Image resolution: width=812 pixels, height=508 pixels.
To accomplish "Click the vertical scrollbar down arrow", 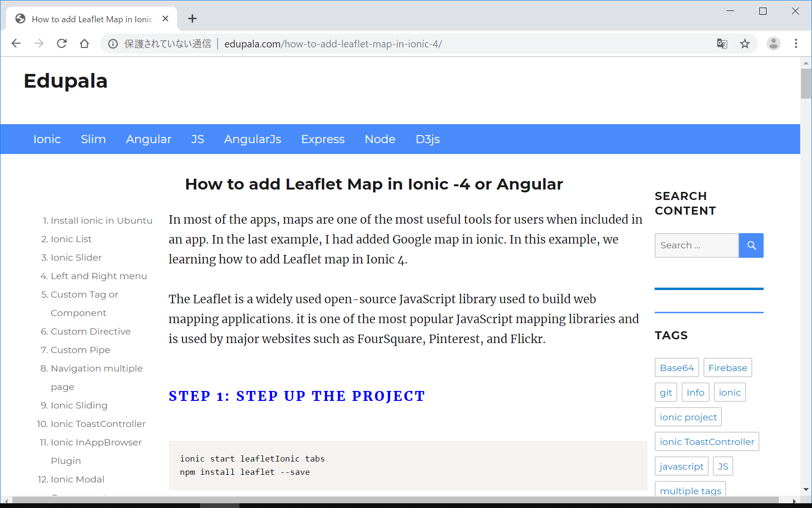I will pos(806,490).
